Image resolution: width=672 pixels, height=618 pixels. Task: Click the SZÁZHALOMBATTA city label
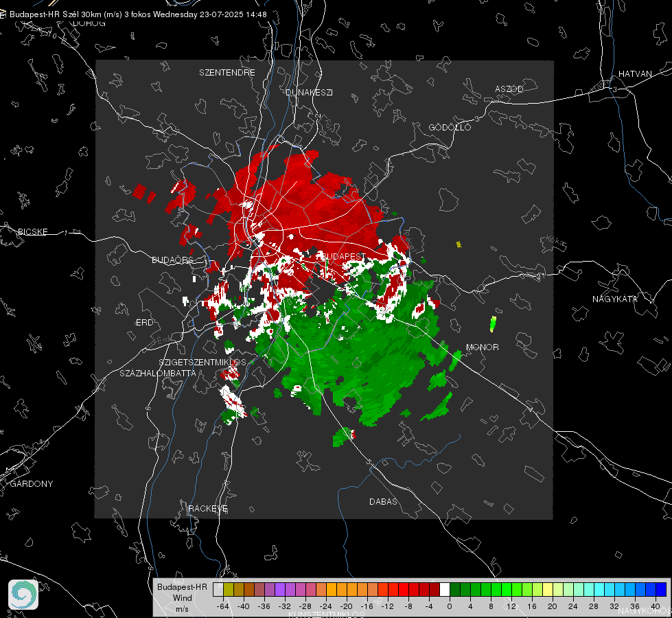coord(158,373)
